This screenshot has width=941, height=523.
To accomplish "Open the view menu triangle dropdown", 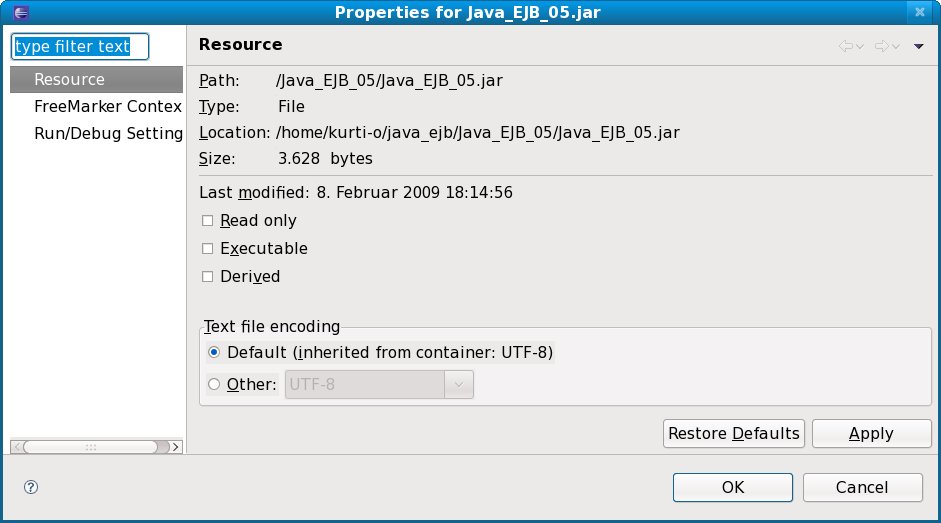I will point(919,46).
